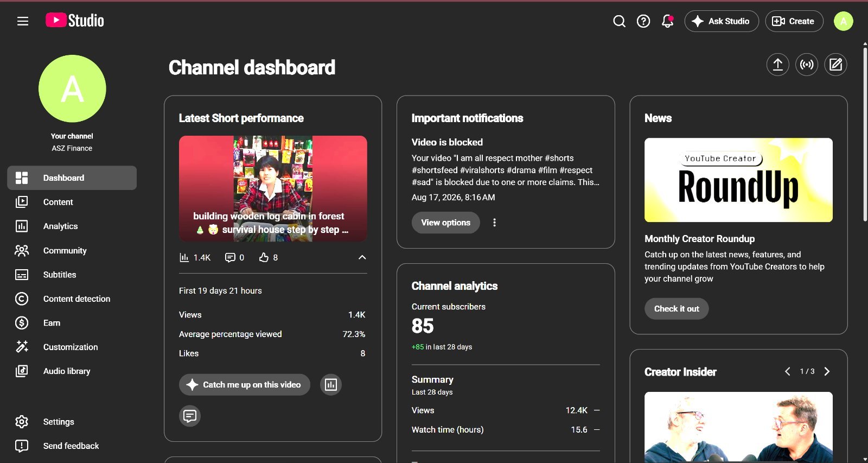Click the YouTube Studio logo
Image resolution: width=868 pixels, height=463 pixels.
tap(75, 21)
